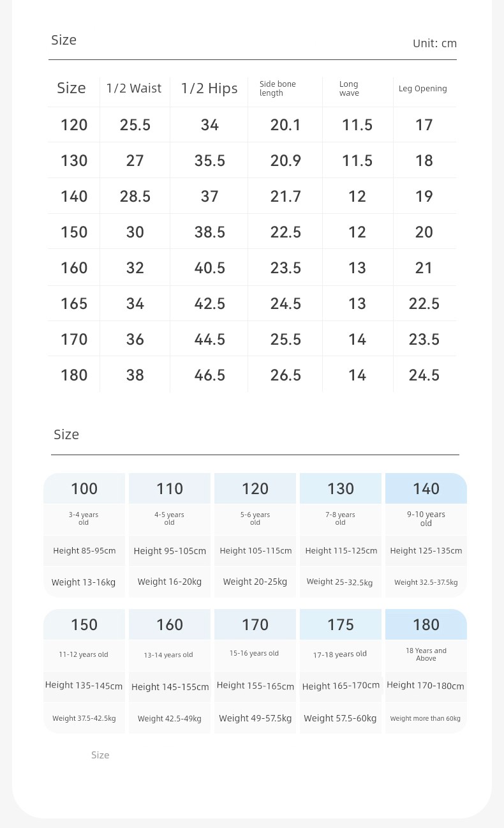
Task: Select the 18 Years and Above label
Action: pos(426,654)
